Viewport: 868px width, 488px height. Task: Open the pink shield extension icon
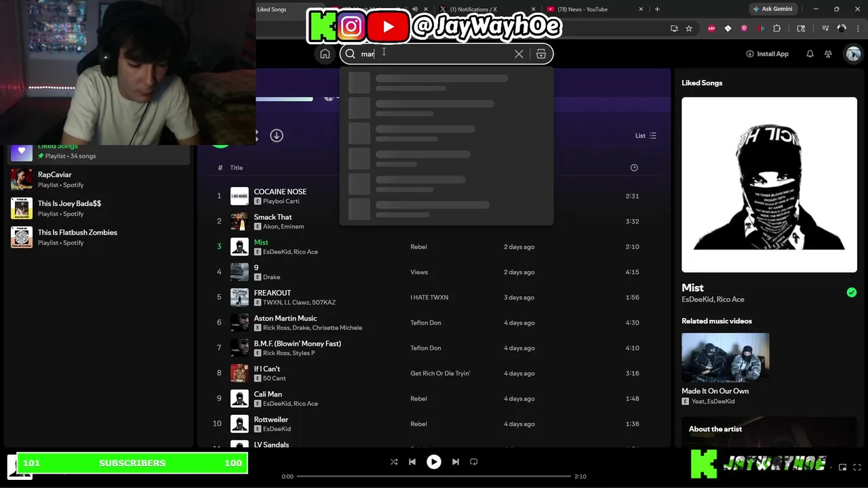point(744,28)
